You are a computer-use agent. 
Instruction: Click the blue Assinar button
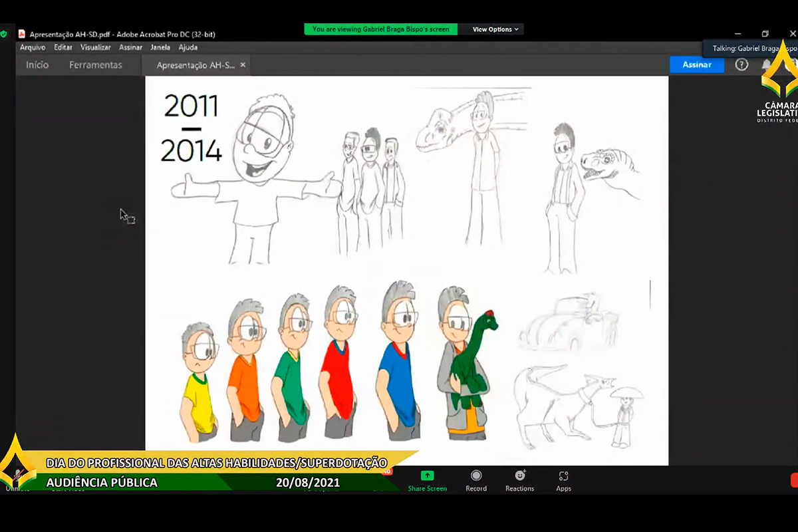click(x=696, y=65)
